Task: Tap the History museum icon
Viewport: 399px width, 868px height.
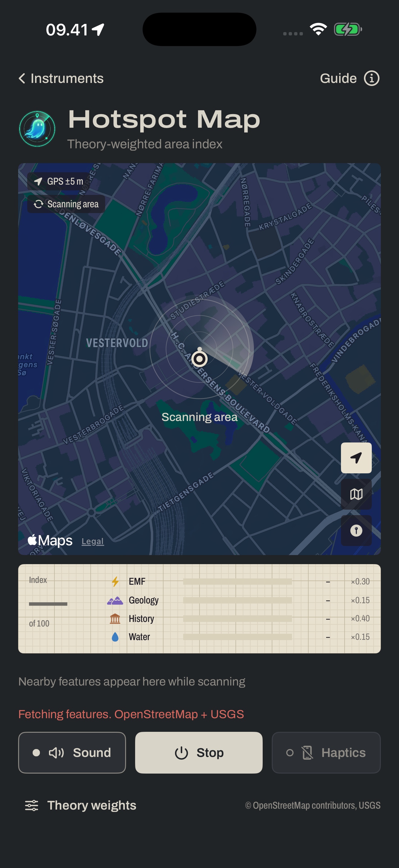Action: pyautogui.click(x=115, y=618)
